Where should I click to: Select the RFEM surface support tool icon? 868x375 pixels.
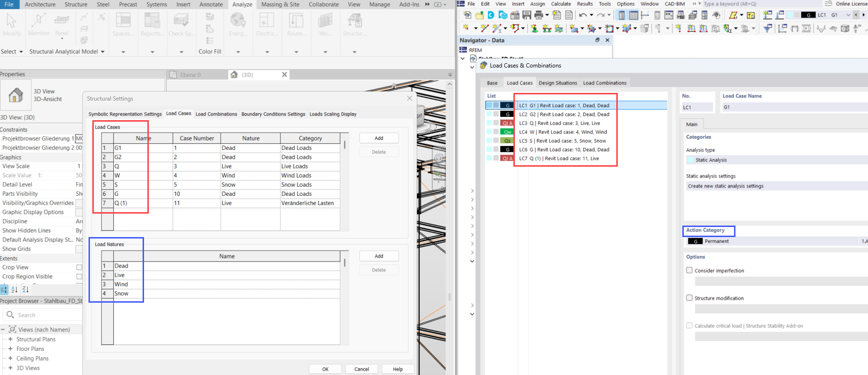click(559, 28)
